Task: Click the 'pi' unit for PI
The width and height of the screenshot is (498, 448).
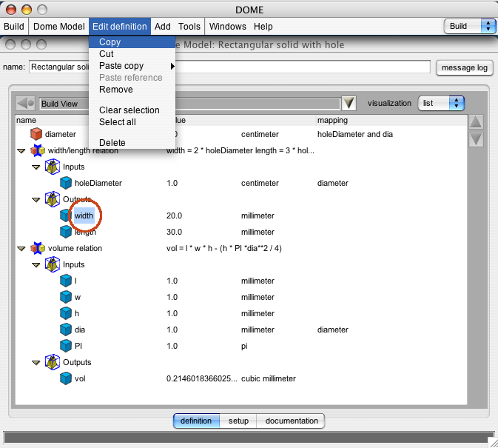Action: [244, 346]
